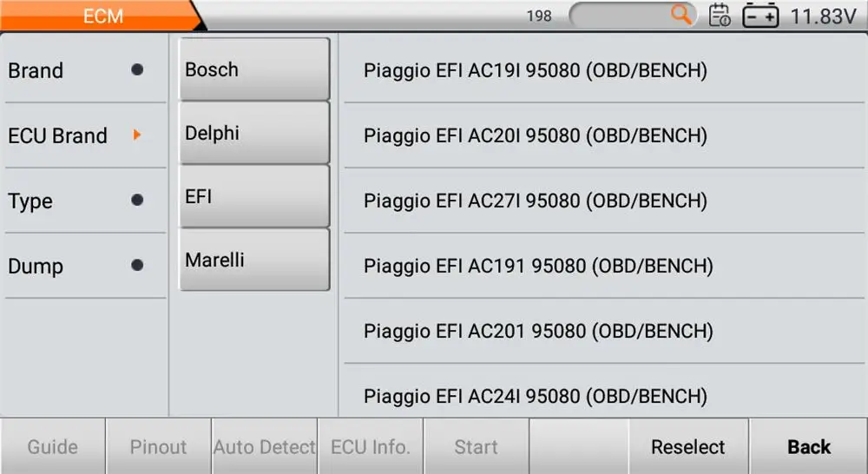Tap the battery voltage icon
The image size is (868, 474).
[760, 16]
